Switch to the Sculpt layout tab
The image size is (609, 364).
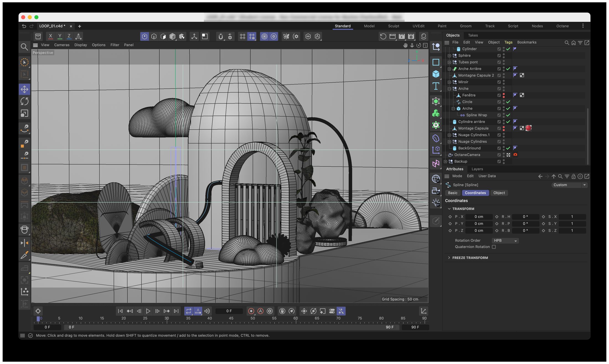[393, 26]
